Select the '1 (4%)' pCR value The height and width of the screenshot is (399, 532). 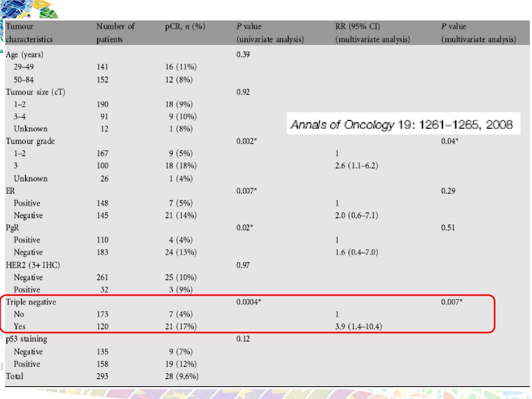pyautogui.click(x=181, y=179)
